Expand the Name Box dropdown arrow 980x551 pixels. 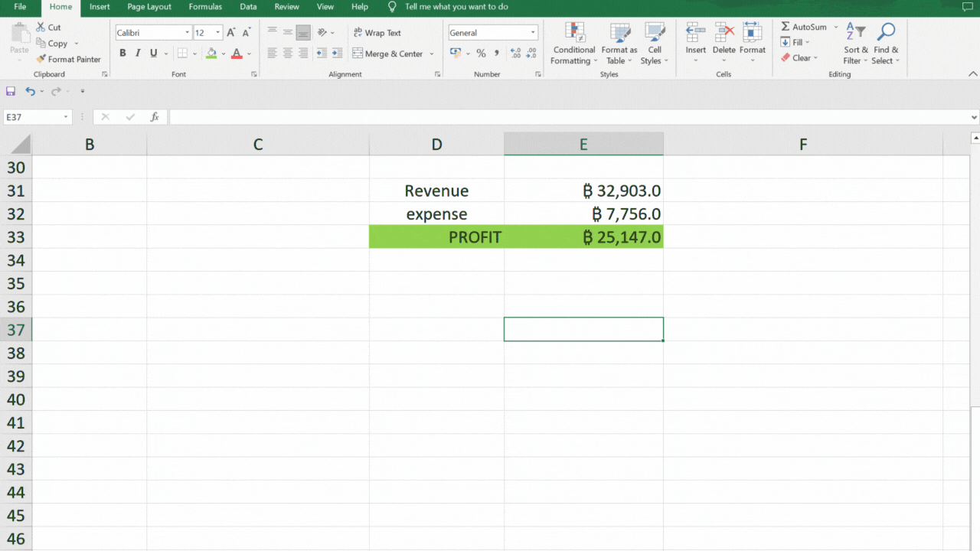click(67, 117)
